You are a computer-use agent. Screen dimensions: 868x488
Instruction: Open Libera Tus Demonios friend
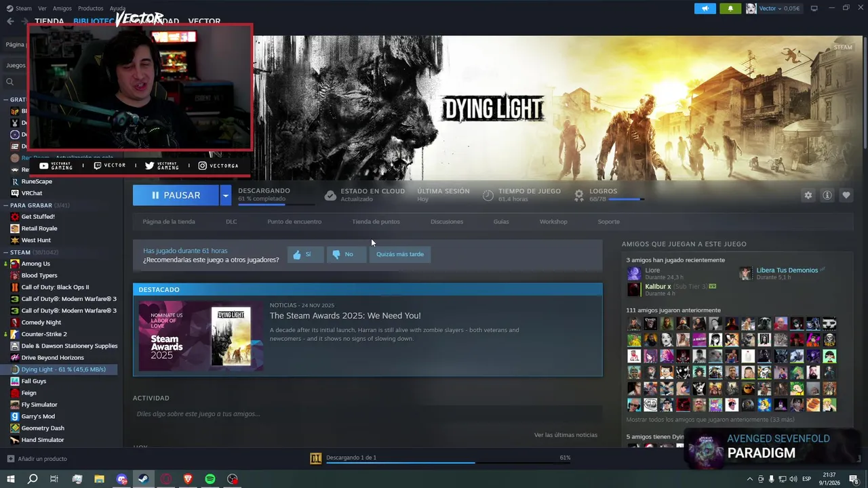point(787,270)
